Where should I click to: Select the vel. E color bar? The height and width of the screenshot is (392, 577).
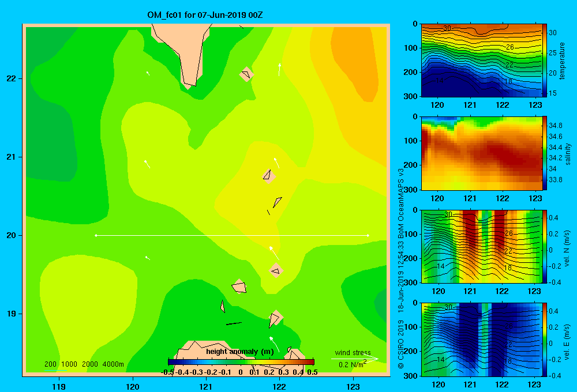[x=545, y=340]
